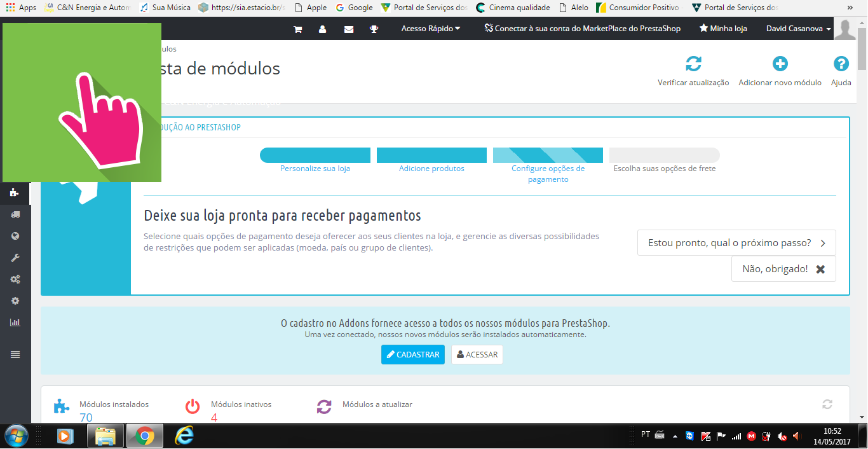Image resolution: width=868 pixels, height=449 pixels.
Task: Open File Explorer from the taskbar
Action: pyautogui.click(x=105, y=436)
